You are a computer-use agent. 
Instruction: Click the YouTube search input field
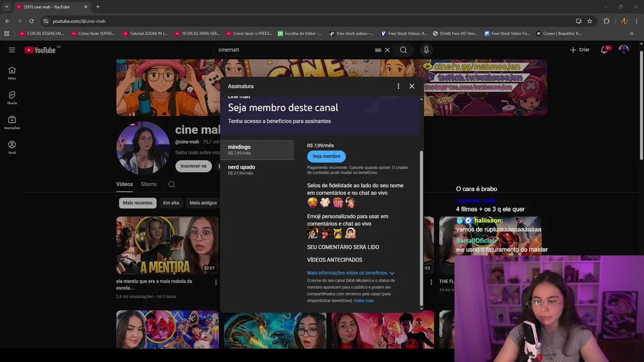tap(294, 50)
